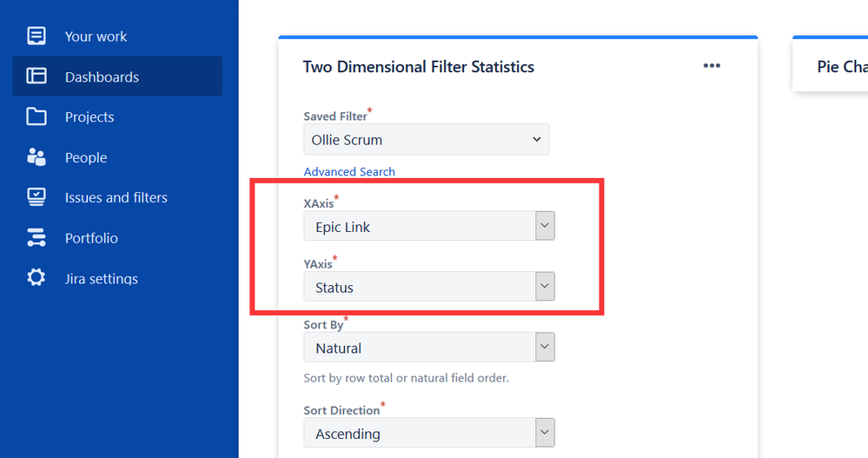Viewport: 868px width, 458px height.
Task: Click the Jira settings gear icon
Action: (36, 277)
